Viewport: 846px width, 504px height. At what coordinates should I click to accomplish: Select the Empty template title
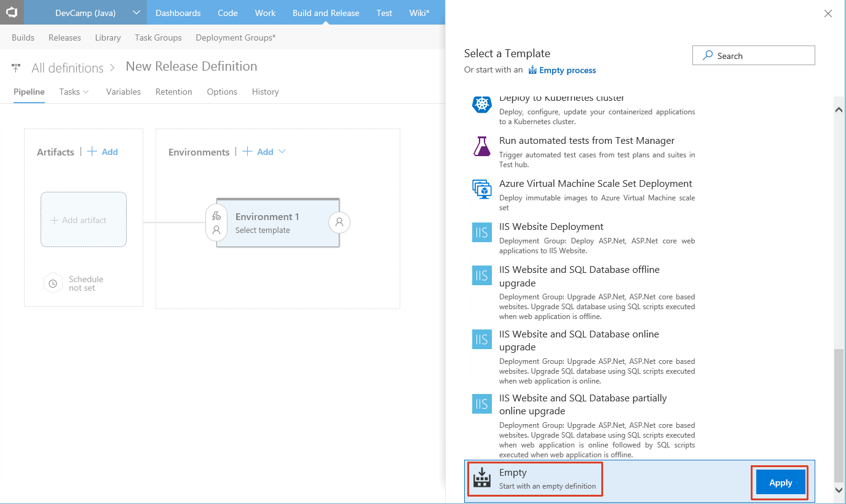pos(513,473)
